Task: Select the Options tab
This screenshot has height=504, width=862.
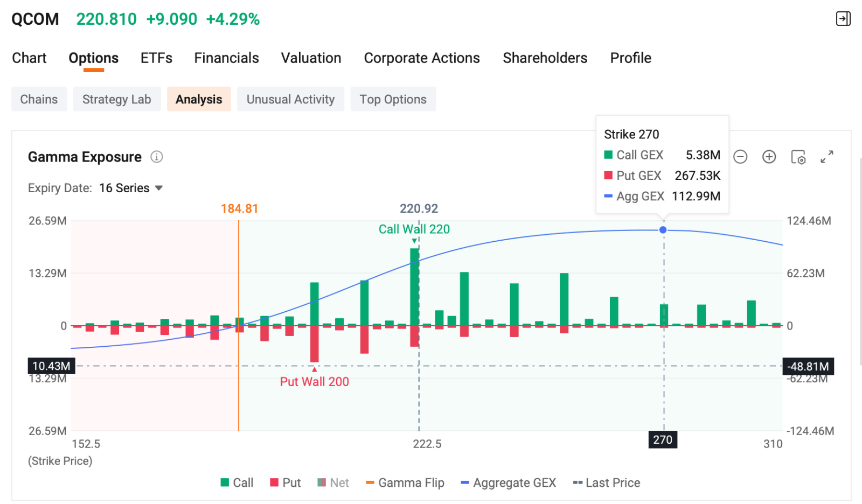Action: (94, 58)
